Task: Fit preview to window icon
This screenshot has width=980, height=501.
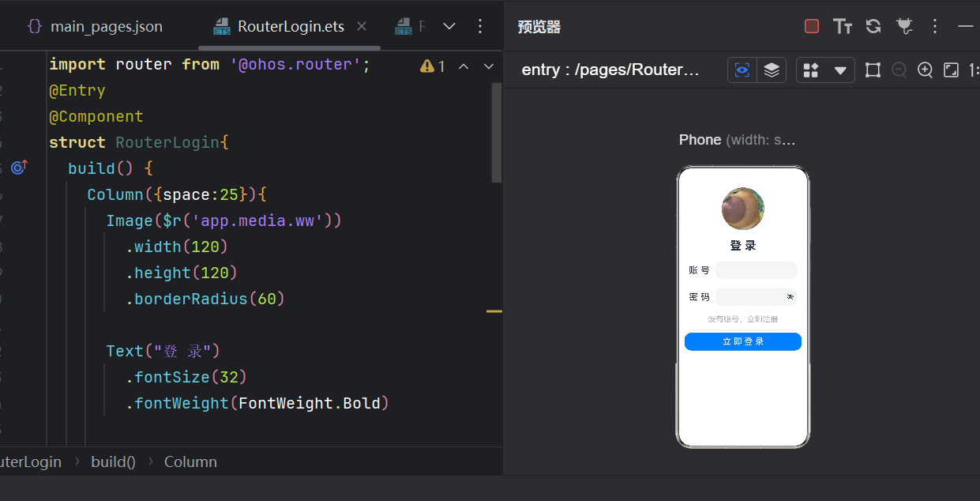Action: 952,70
